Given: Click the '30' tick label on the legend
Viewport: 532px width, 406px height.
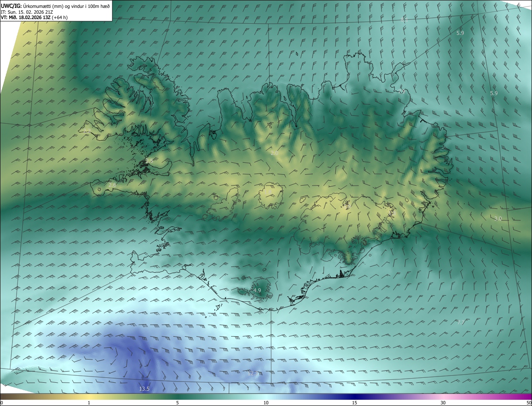Looking at the screenshot, I should [x=443, y=403].
